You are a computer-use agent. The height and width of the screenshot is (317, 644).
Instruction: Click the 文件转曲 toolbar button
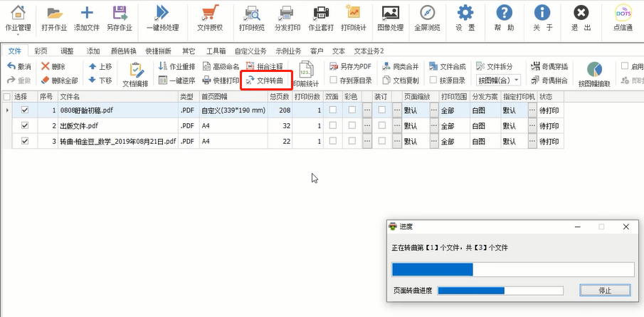pyautogui.click(x=267, y=80)
